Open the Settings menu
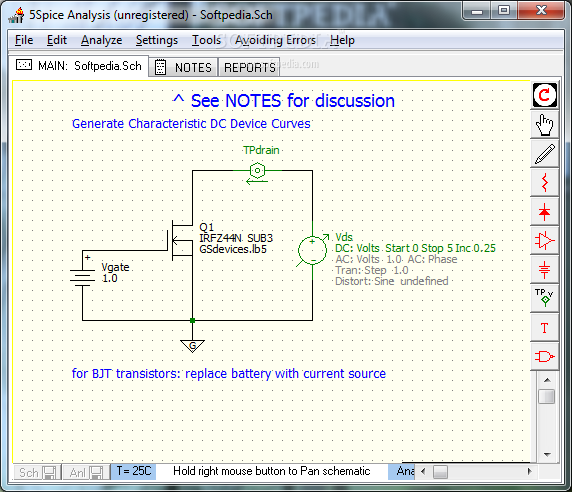This screenshot has width=572, height=492. 157,40
